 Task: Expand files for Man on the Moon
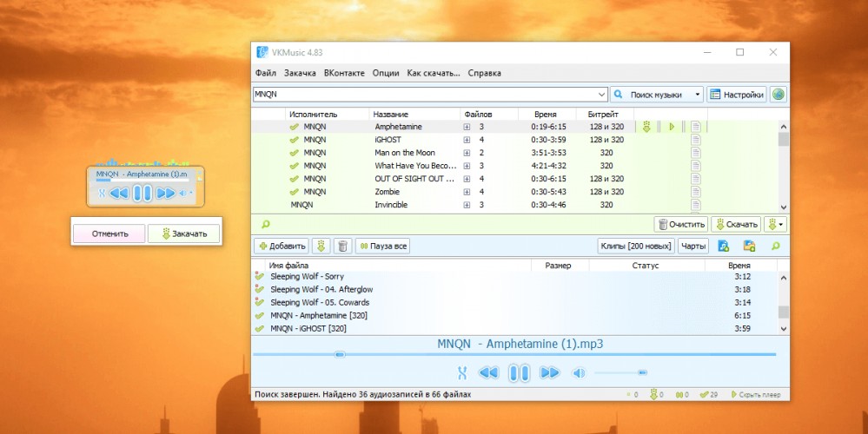(x=467, y=153)
